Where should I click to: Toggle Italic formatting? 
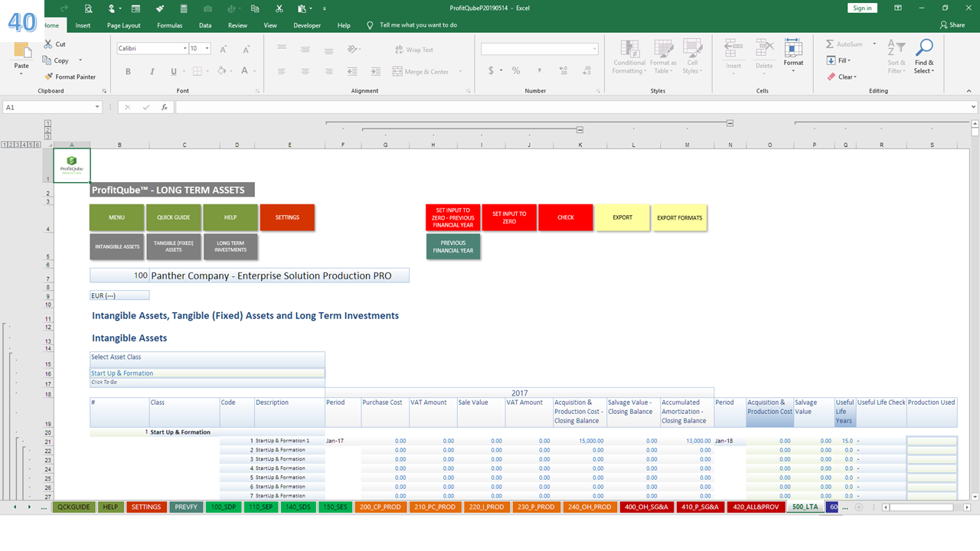[x=151, y=71]
